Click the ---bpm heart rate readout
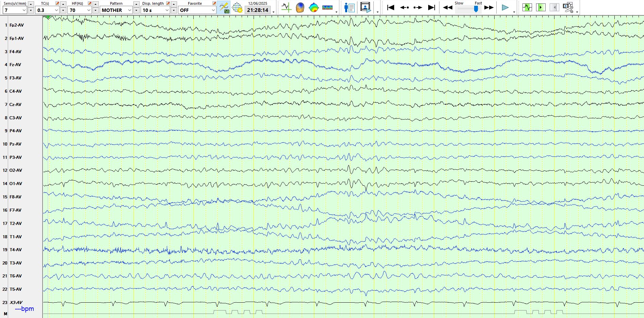The width and height of the screenshot is (644, 318). click(x=25, y=309)
